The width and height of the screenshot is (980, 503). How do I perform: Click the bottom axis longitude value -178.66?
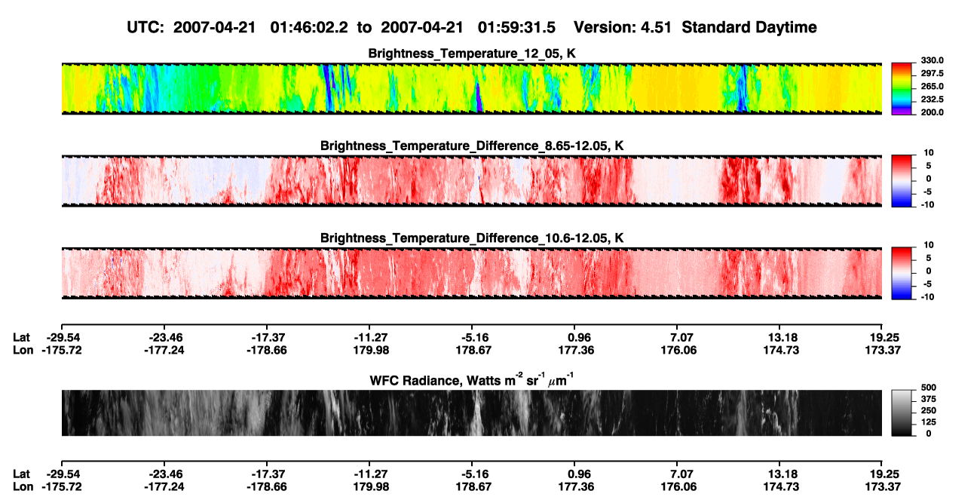pyautogui.click(x=268, y=487)
